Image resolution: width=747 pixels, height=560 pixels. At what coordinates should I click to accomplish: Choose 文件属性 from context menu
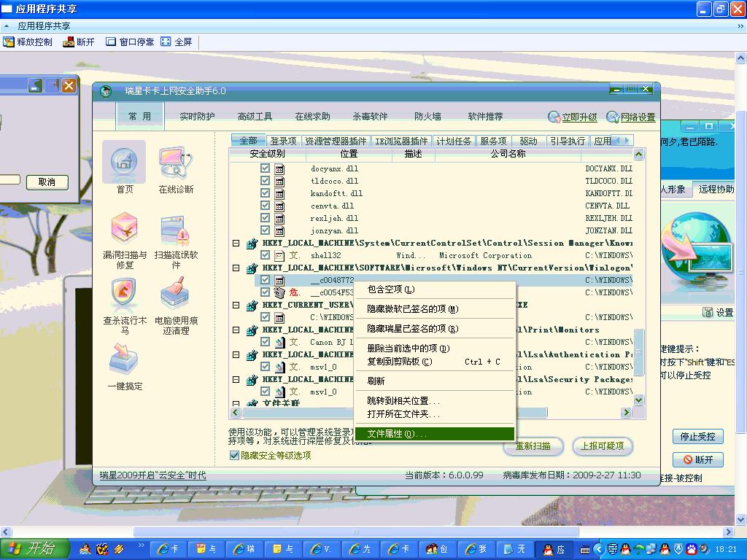coord(435,434)
